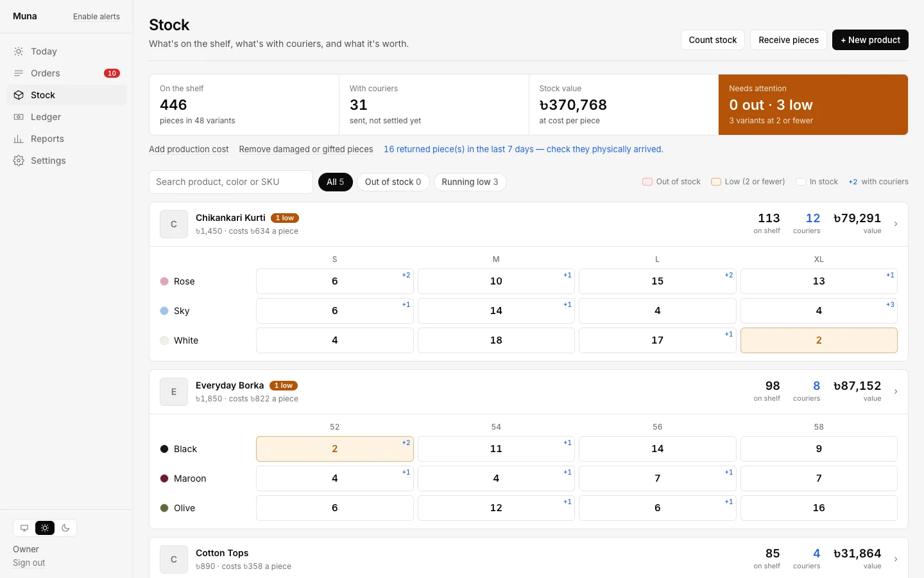Expand the Chikankari Kurti product chevron
The image size is (924, 578).
point(896,224)
